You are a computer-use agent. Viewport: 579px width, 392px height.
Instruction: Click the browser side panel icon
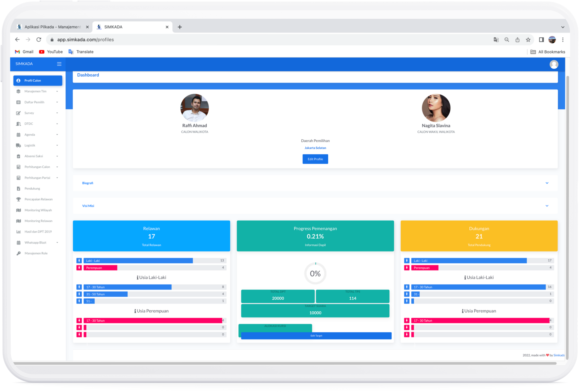(x=541, y=40)
